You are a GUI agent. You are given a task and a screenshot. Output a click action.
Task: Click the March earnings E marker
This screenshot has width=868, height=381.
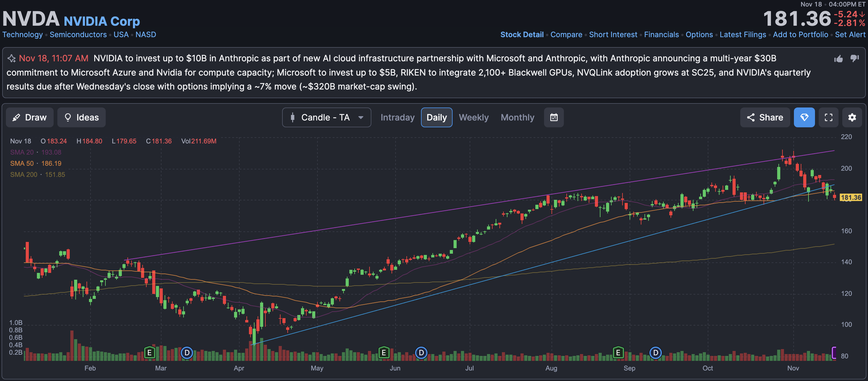149,353
